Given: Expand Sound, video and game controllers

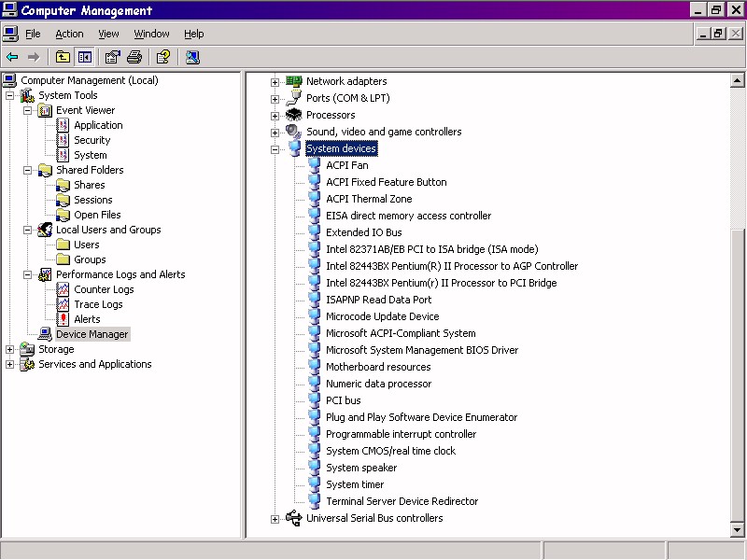Looking at the screenshot, I should click(x=275, y=133).
